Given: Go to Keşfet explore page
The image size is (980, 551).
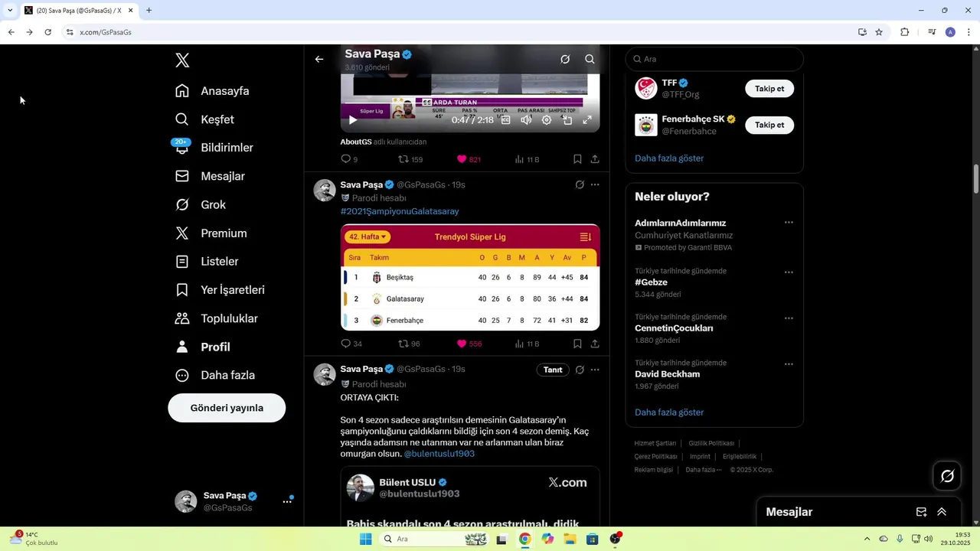Looking at the screenshot, I should point(204,119).
